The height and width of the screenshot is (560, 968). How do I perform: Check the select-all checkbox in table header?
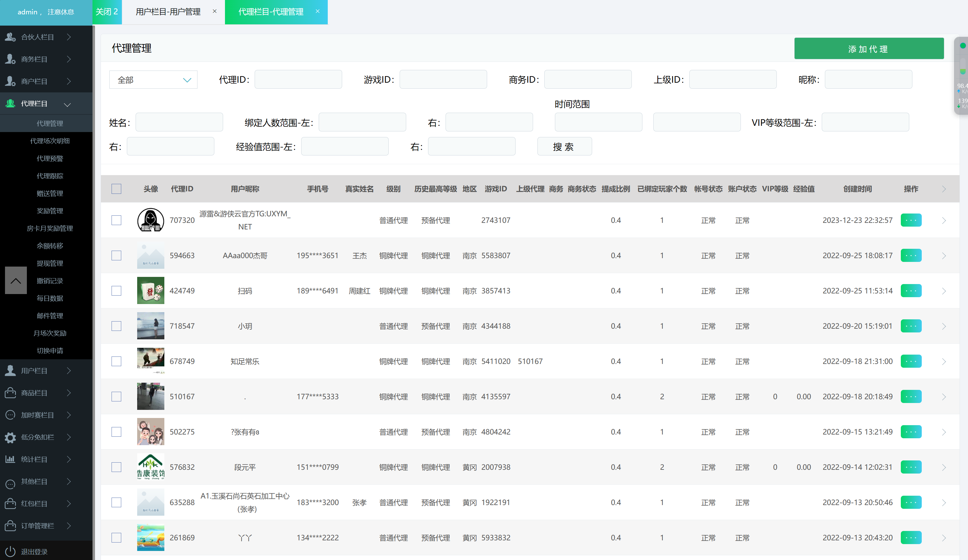(x=116, y=189)
